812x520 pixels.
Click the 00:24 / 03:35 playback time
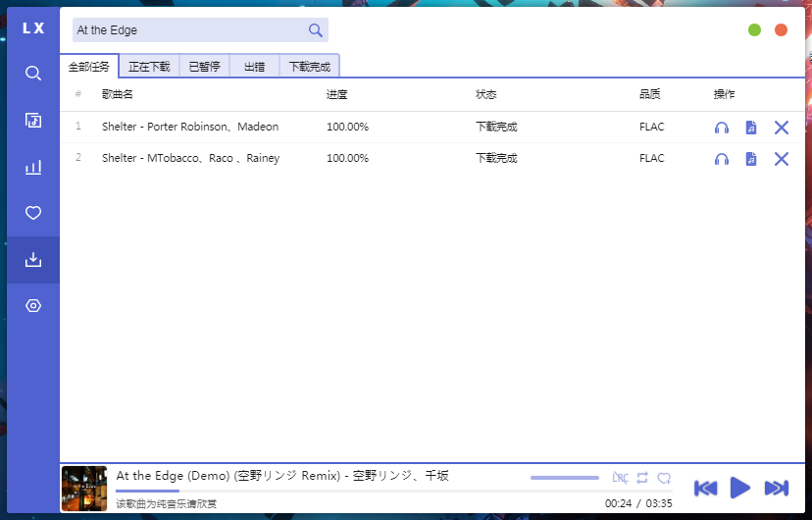[x=638, y=503]
